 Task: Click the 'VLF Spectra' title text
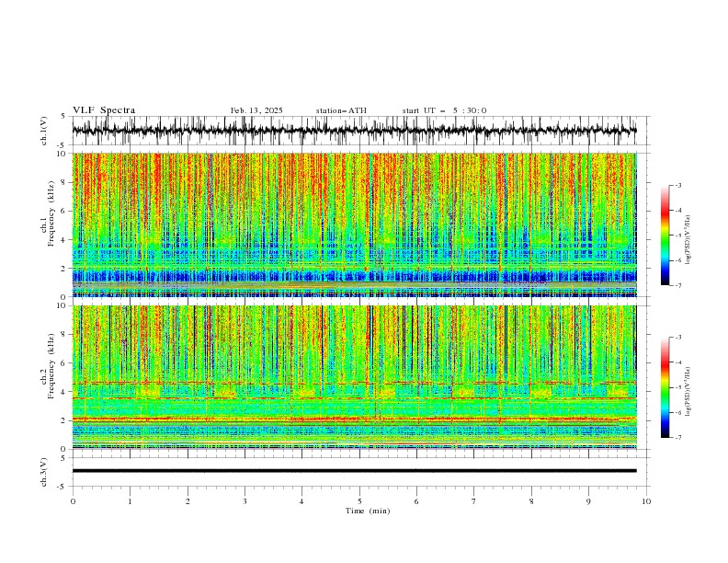point(104,110)
